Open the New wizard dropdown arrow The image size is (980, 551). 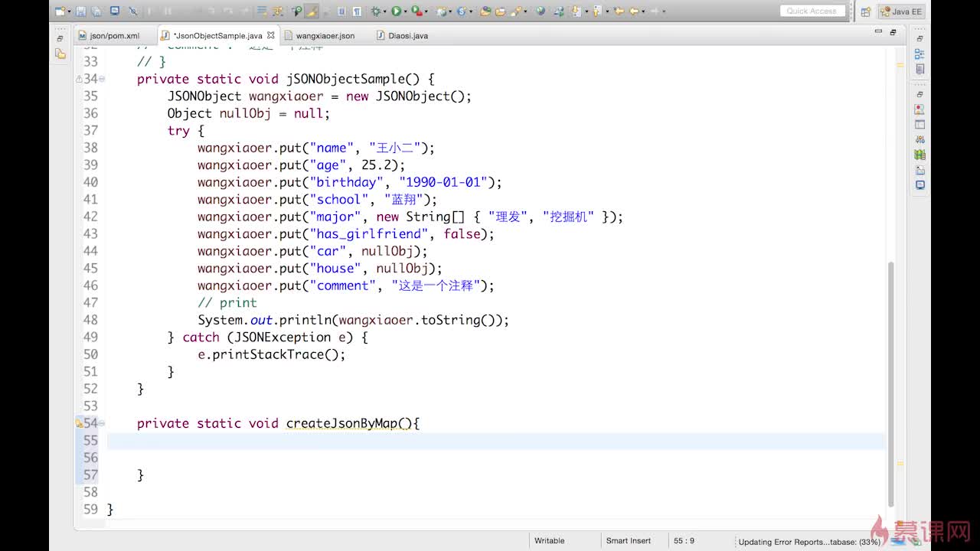(x=69, y=11)
